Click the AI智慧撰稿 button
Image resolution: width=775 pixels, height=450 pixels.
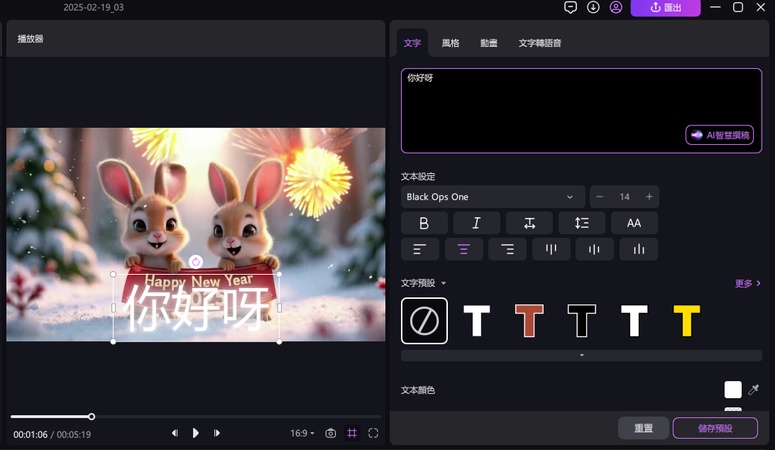pos(720,135)
